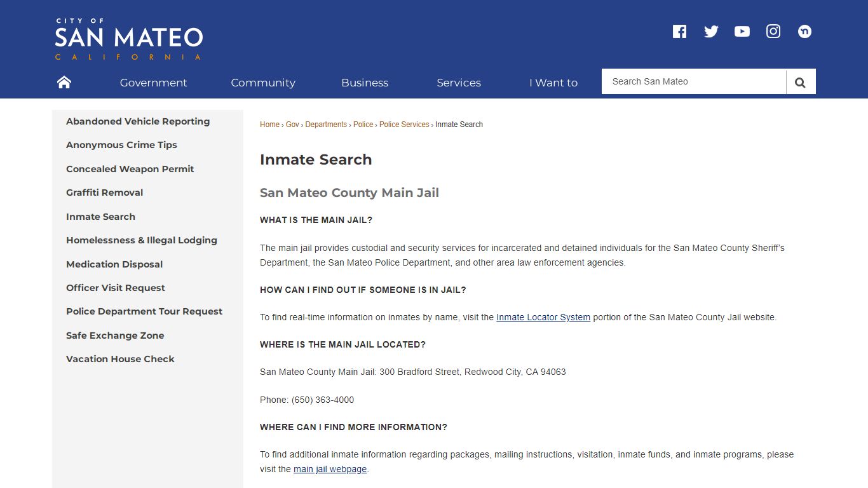Click the WHAT IS THE MAIN JAIL? heading
The height and width of the screenshot is (488, 868).
tap(316, 220)
